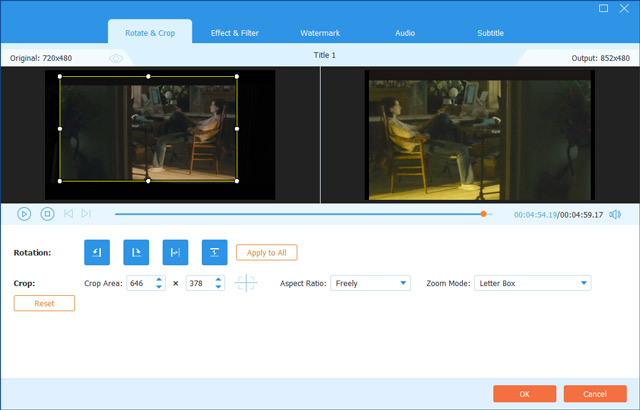Viewport: 640px width, 410px height.
Task: Click bottom-left crop handle
Action: pyautogui.click(x=60, y=181)
